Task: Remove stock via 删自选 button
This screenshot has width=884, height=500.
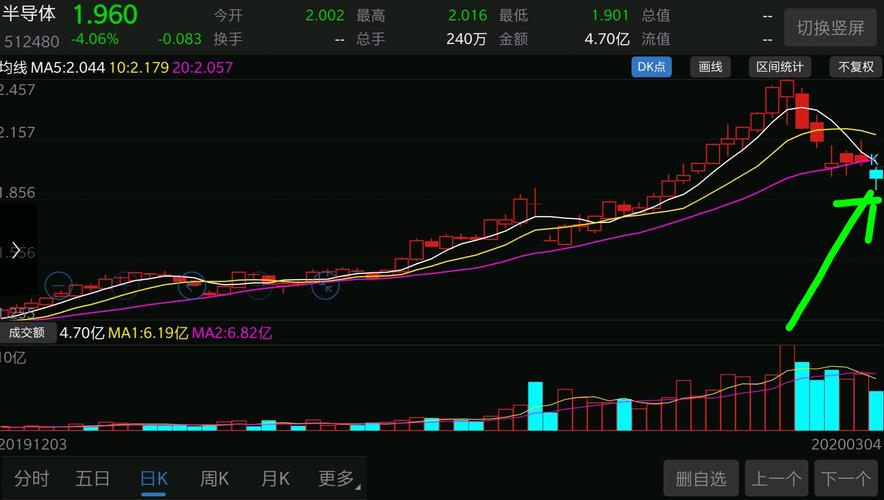Action: click(x=701, y=479)
